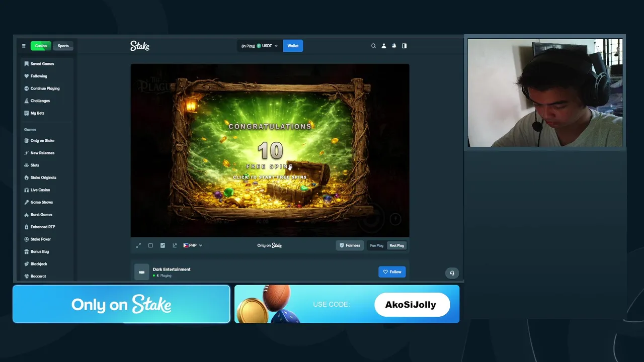Viewport: 644px width, 362px height.
Task: Click the Only on Stake banner
Action: pyautogui.click(x=121, y=304)
